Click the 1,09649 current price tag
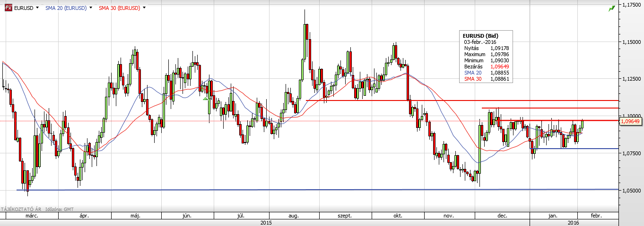Viewport: 644px width, 226px height. pyautogui.click(x=631, y=121)
